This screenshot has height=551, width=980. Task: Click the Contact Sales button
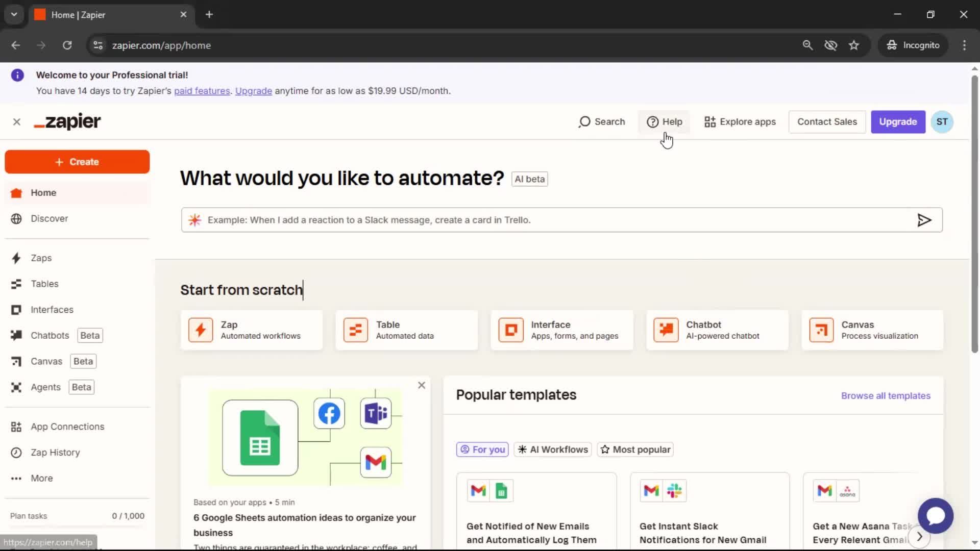coord(827,122)
